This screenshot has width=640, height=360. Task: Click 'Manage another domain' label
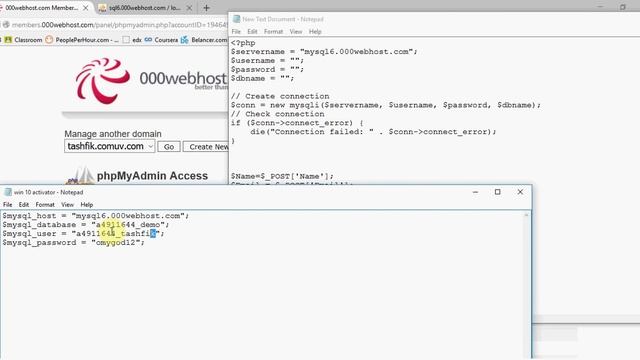point(113,134)
